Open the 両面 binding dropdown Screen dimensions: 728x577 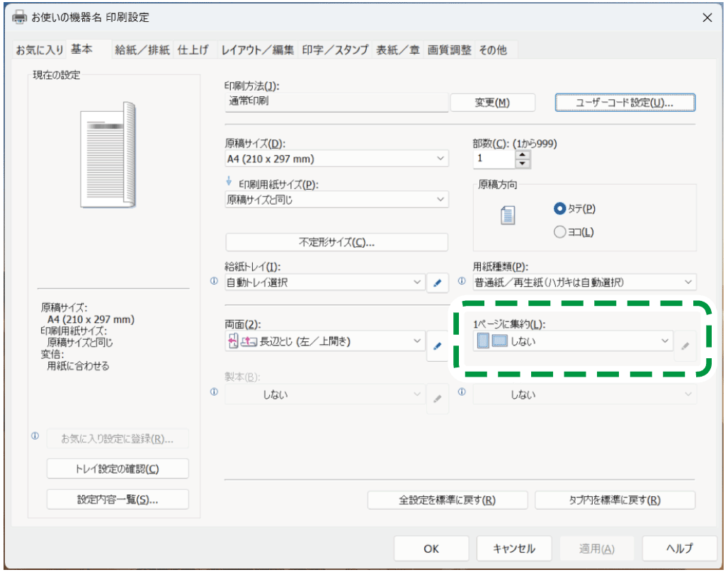click(x=324, y=342)
